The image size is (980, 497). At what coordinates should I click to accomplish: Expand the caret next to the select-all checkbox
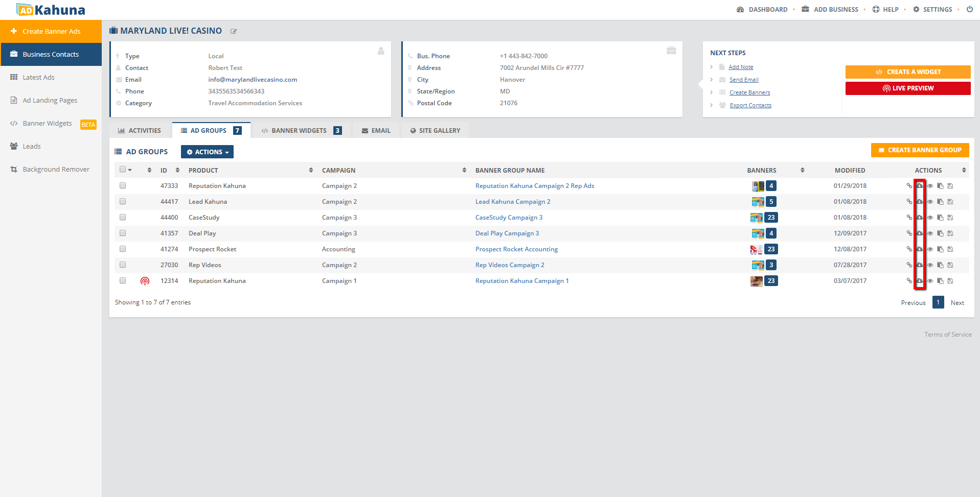click(x=130, y=170)
